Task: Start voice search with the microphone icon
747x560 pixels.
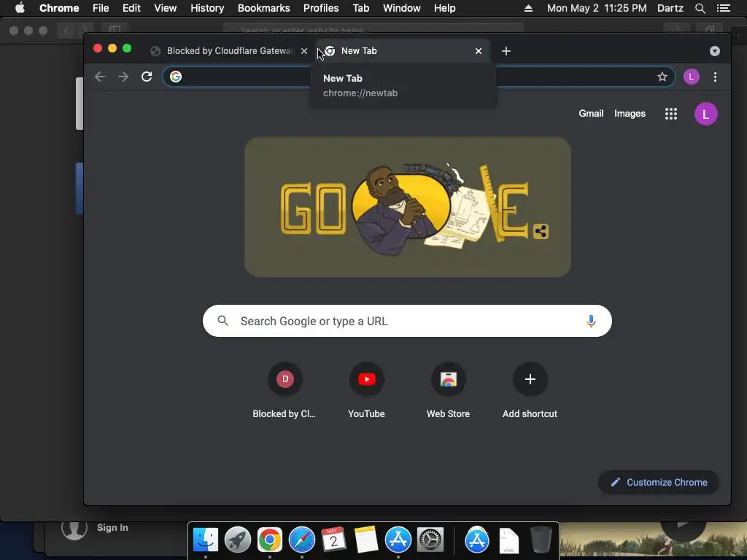Action: (x=591, y=321)
